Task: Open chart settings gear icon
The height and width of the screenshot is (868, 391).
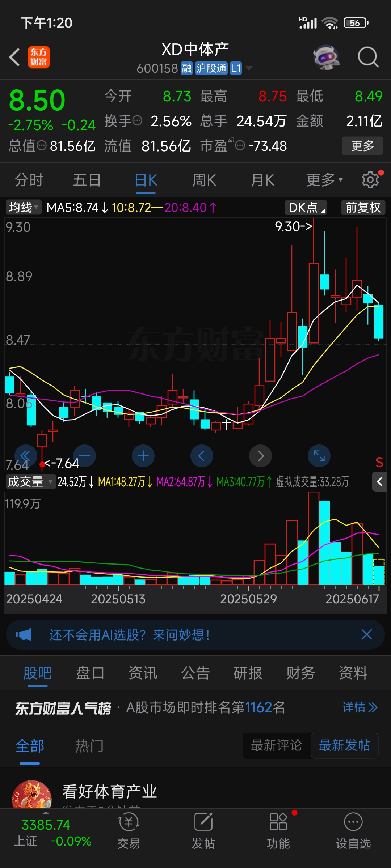Action: coord(370,180)
